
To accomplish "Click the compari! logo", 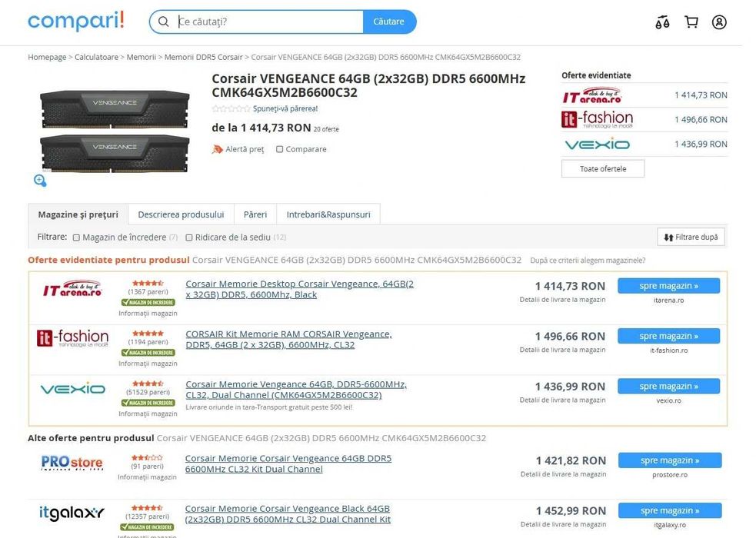I will pos(76,22).
